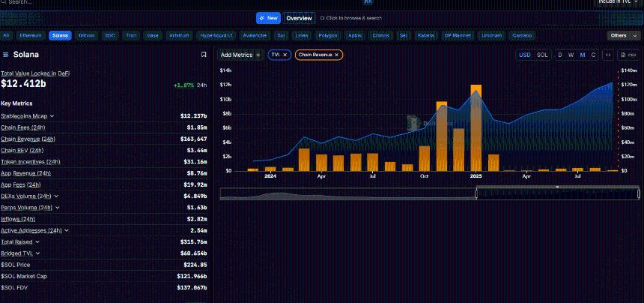Select the Unichain chain tab
The image size is (644, 303).
[x=492, y=36]
